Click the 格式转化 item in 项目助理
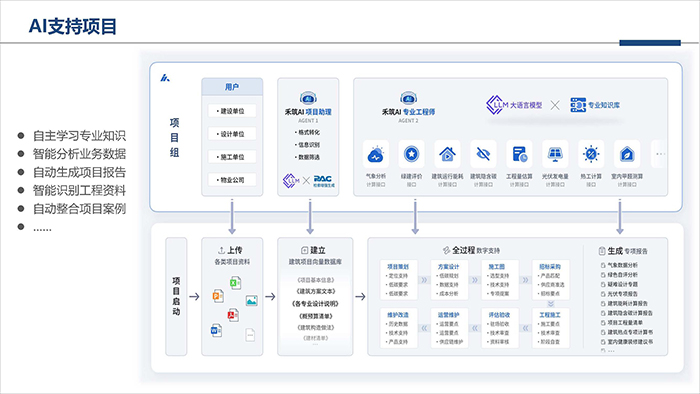The height and width of the screenshot is (394, 700). tap(307, 133)
